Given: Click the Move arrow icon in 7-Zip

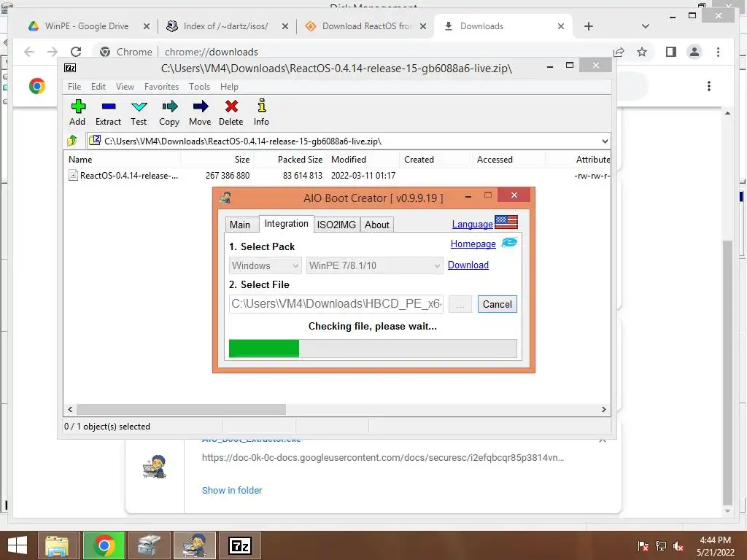Looking at the screenshot, I should [200, 112].
